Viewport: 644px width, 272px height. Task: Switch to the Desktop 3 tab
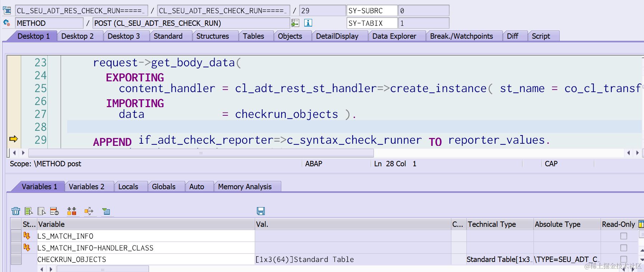click(124, 36)
